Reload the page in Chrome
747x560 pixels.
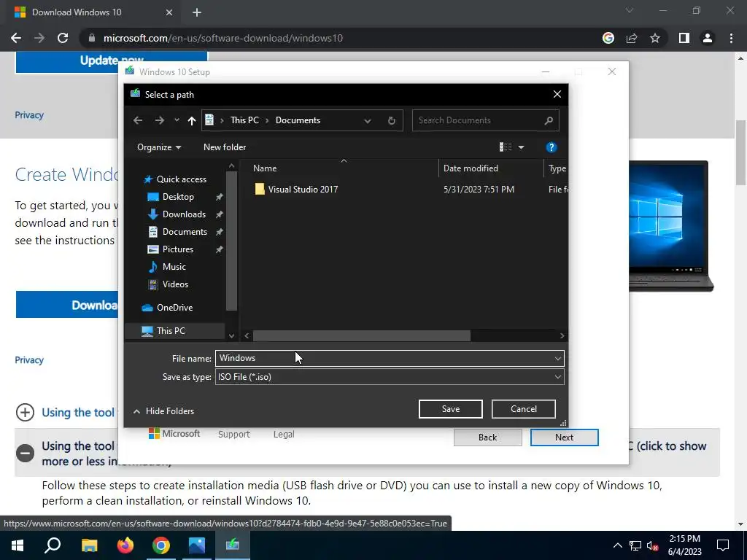tap(63, 38)
